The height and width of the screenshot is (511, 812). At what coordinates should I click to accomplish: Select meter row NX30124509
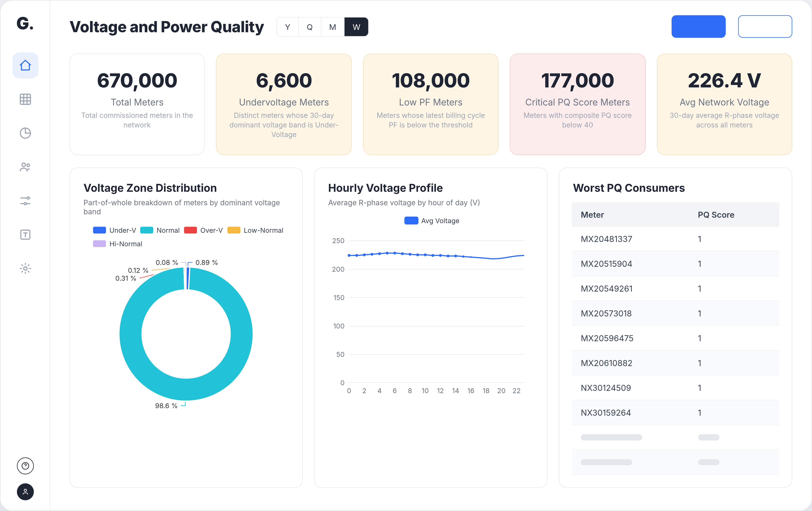pyautogui.click(x=675, y=388)
